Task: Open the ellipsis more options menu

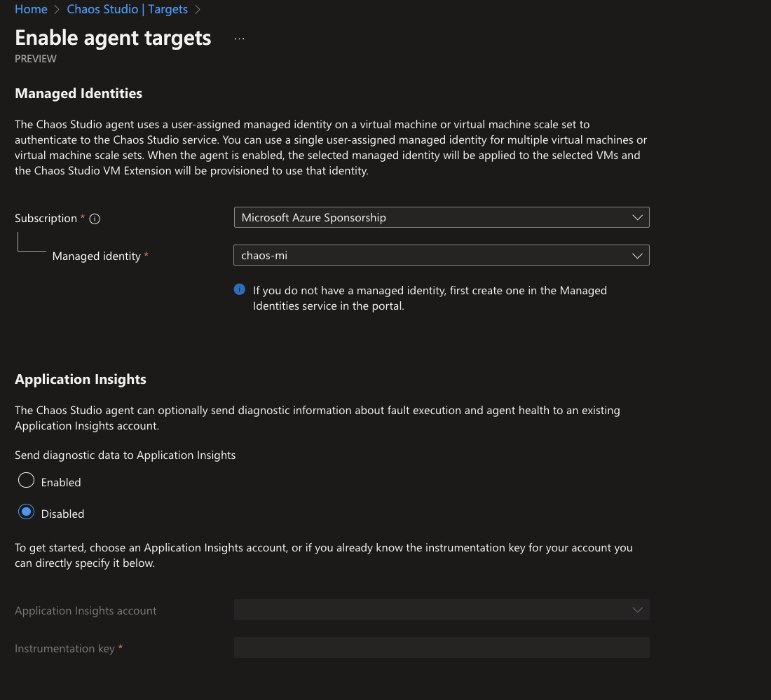Action: click(x=239, y=39)
